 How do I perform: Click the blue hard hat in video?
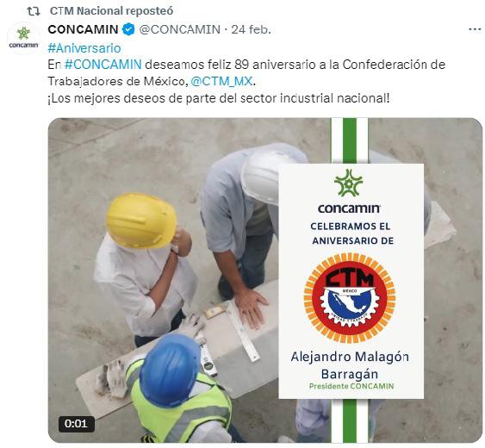pos(170,370)
